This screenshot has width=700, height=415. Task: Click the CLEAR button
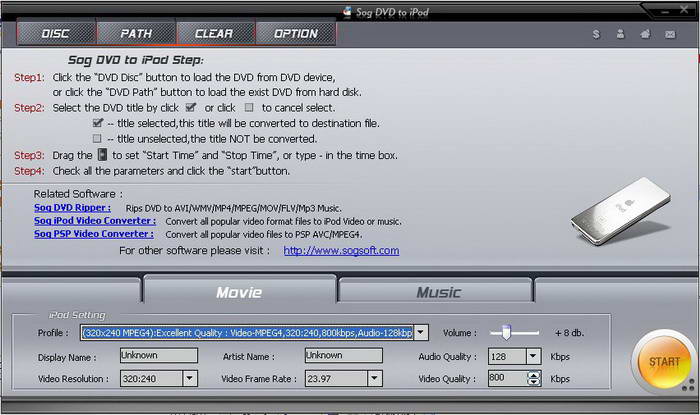[x=216, y=33]
